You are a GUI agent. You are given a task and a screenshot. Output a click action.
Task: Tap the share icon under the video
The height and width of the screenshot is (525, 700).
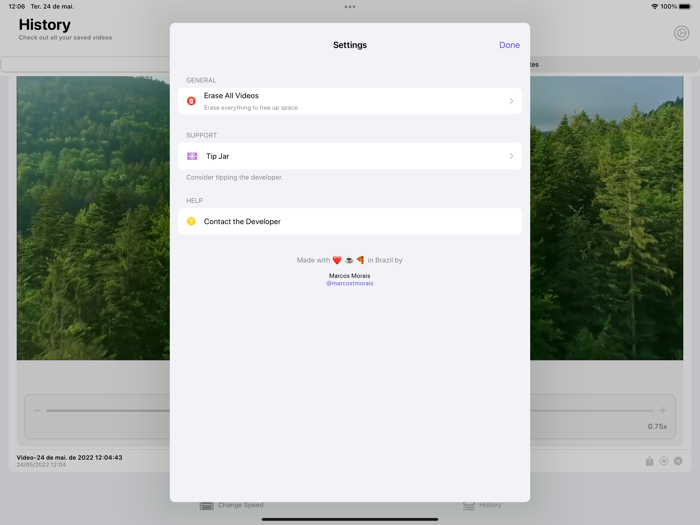(649, 461)
